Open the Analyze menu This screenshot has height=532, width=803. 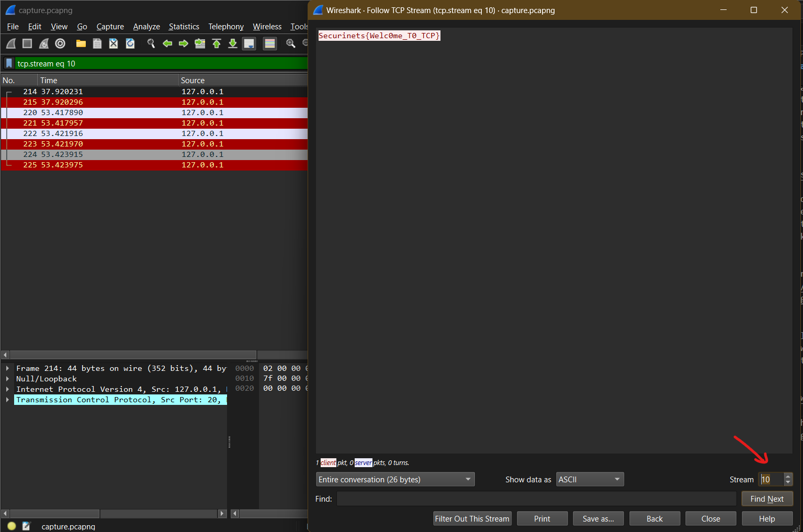pos(146,27)
